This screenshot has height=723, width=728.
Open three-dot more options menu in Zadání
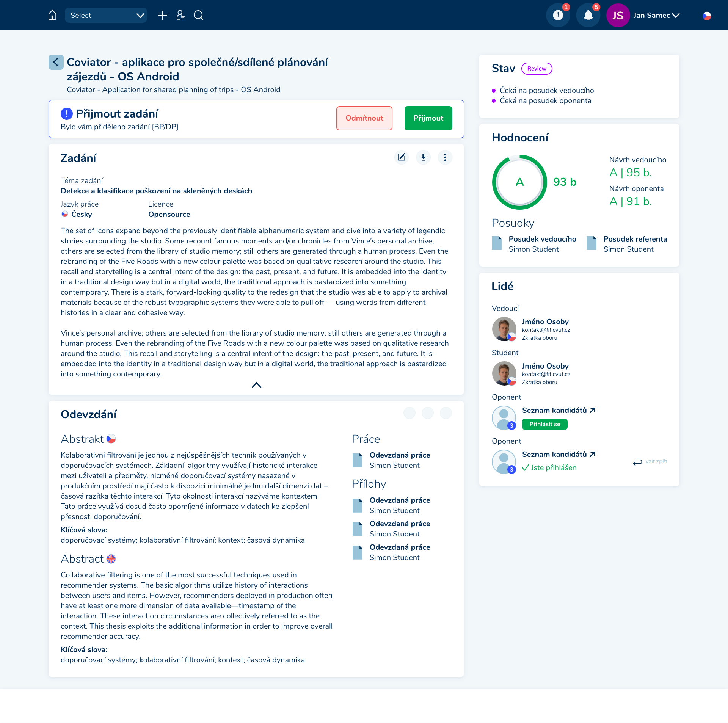[x=445, y=157]
